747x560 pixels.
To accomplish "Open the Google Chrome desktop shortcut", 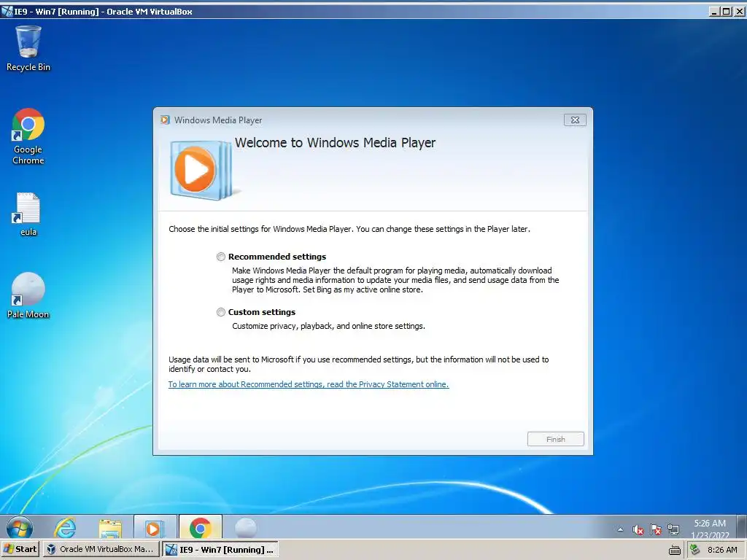I will 28,136.
